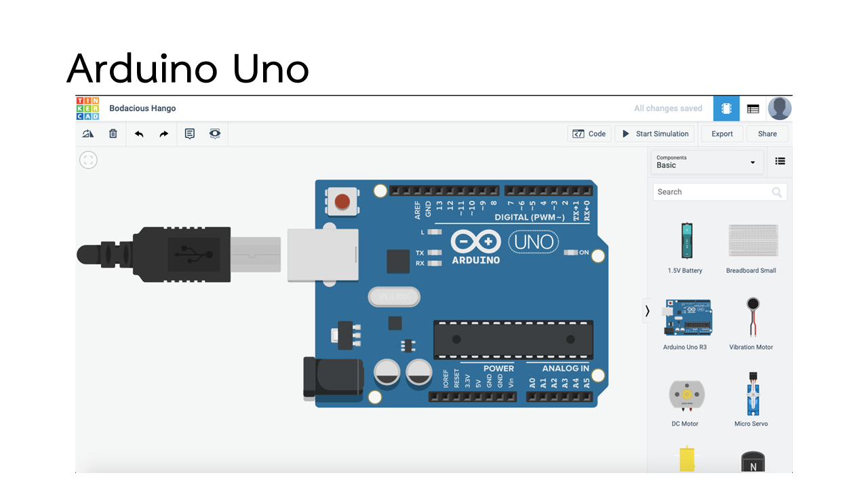Click the ANALOG IN label
This screenshot has width=868, height=488.
click(x=566, y=369)
